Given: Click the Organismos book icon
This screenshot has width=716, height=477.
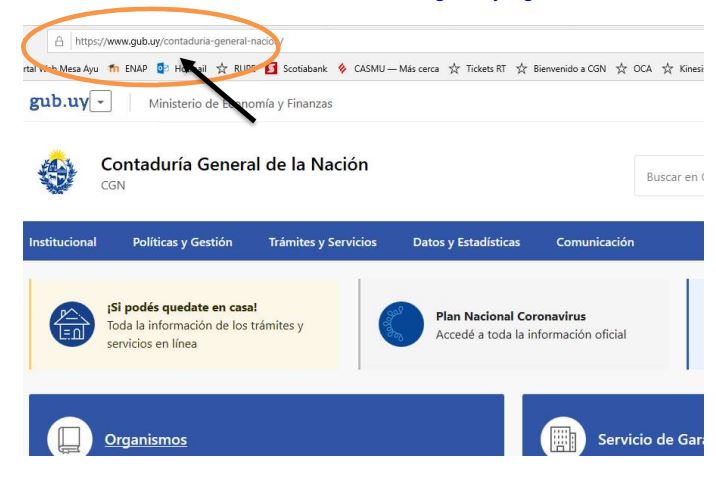Looking at the screenshot, I should pos(69,439).
